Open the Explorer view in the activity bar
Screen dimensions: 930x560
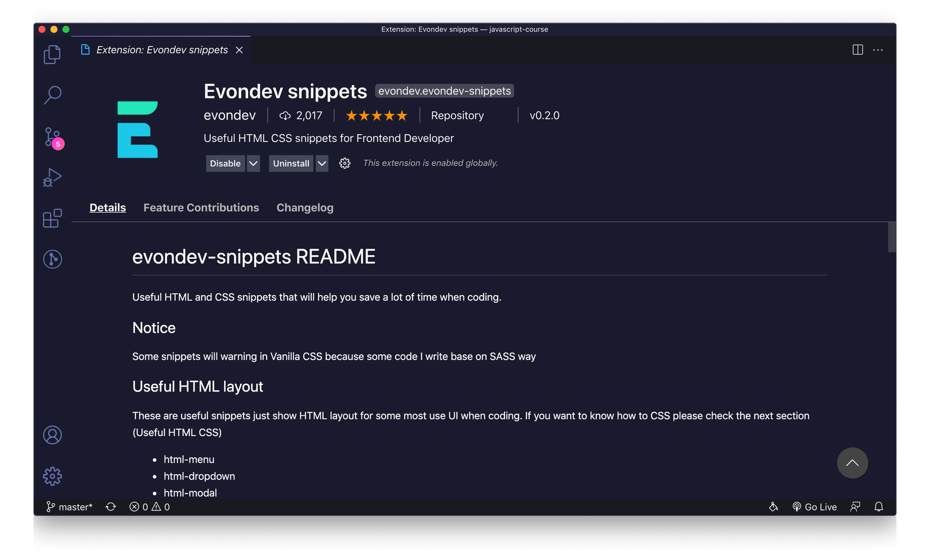point(52,54)
